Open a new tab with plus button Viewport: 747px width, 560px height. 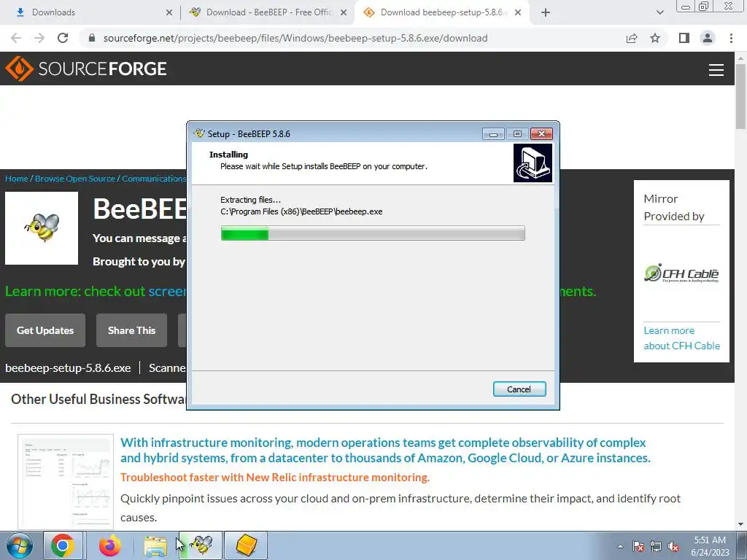[x=546, y=12]
